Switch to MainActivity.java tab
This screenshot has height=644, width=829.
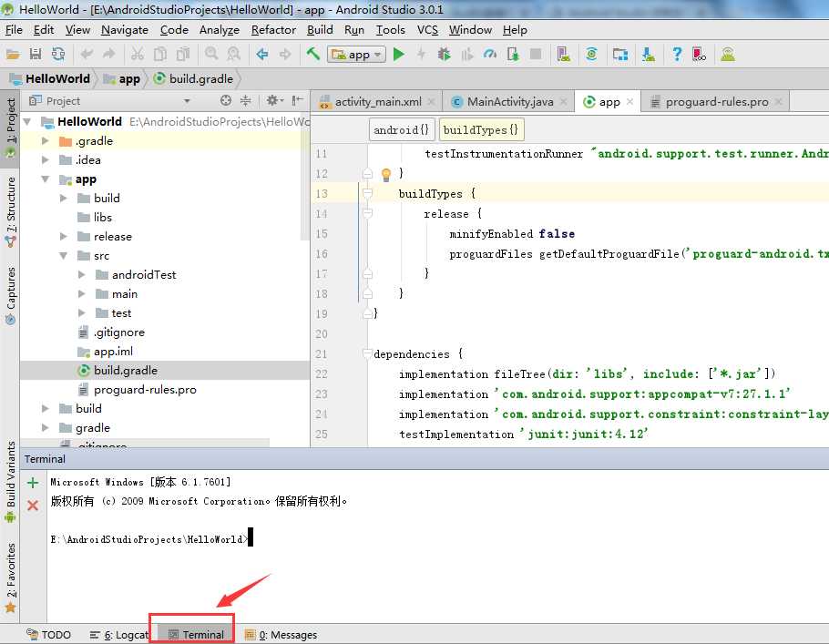tap(509, 102)
